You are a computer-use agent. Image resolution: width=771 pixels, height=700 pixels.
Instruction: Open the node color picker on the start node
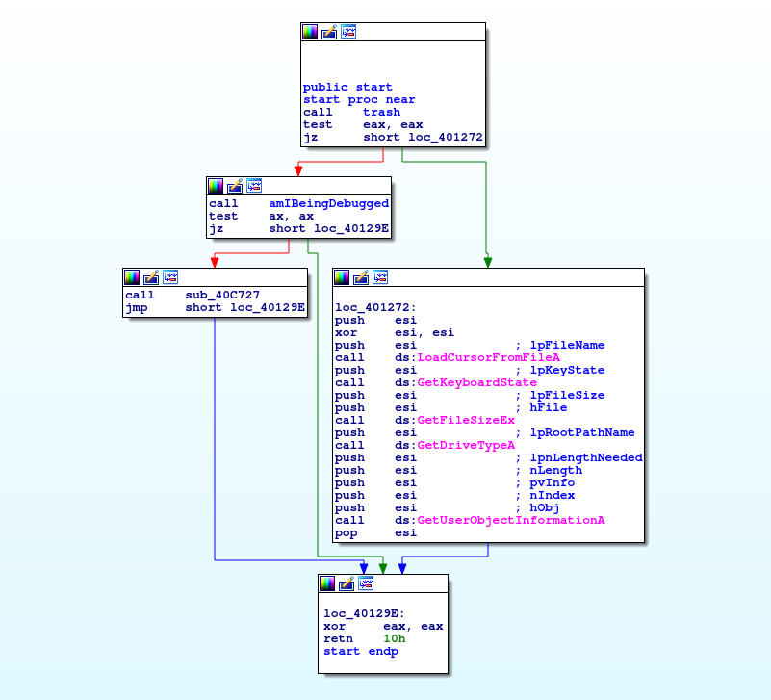[x=310, y=31]
